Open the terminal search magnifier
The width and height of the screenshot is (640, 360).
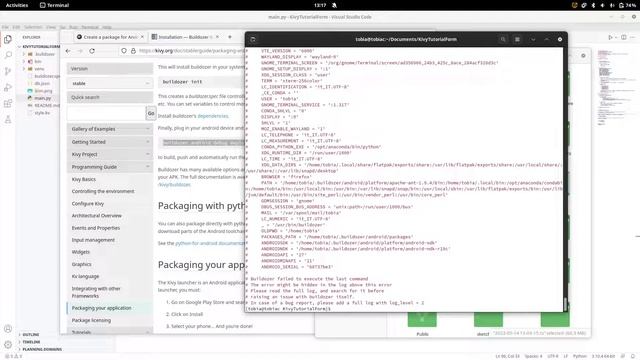click(x=503, y=39)
